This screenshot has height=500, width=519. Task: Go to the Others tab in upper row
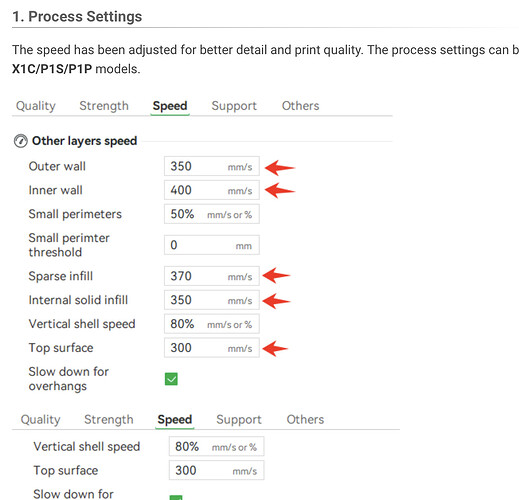(300, 106)
